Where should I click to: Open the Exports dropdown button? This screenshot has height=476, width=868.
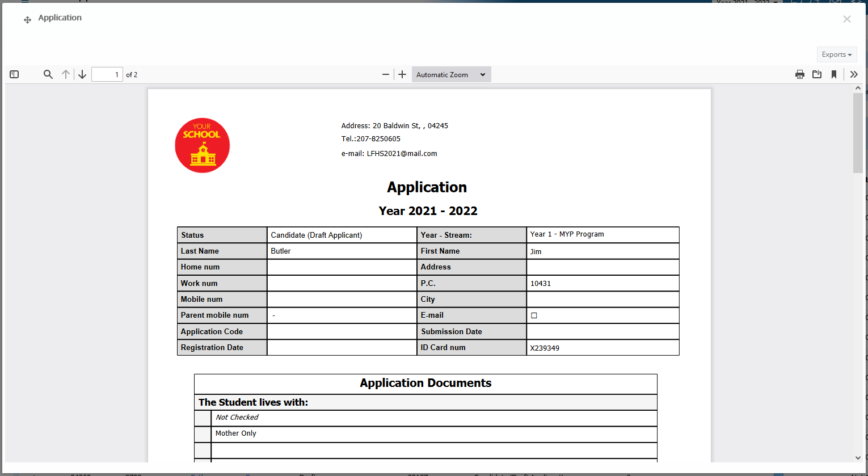coord(837,54)
